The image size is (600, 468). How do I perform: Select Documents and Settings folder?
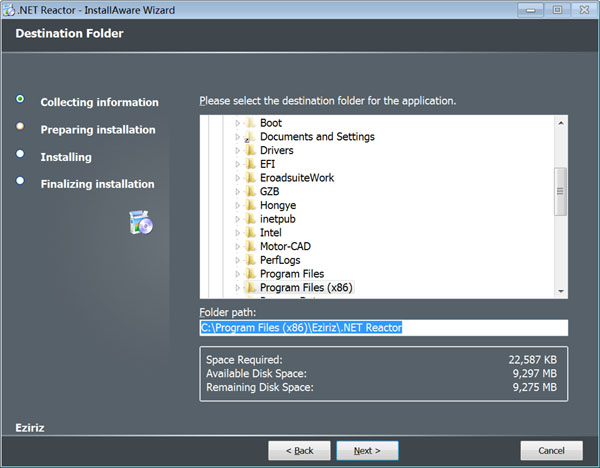(x=317, y=137)
